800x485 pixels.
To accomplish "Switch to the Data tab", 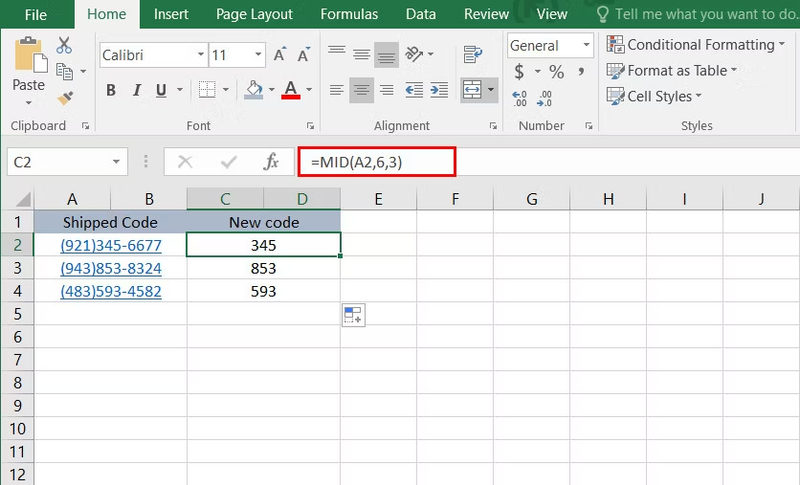I will point(421,14).
